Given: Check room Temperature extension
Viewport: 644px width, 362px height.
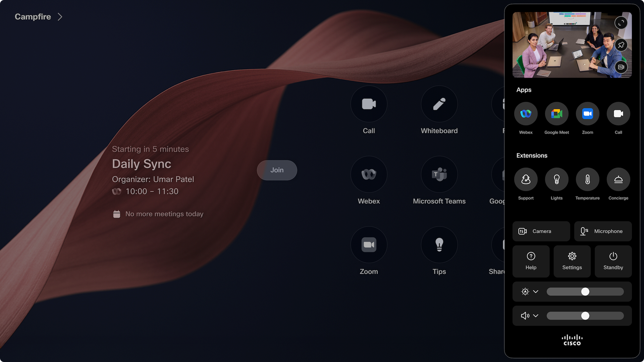Looking at the screenshot, I should (587, 179).
